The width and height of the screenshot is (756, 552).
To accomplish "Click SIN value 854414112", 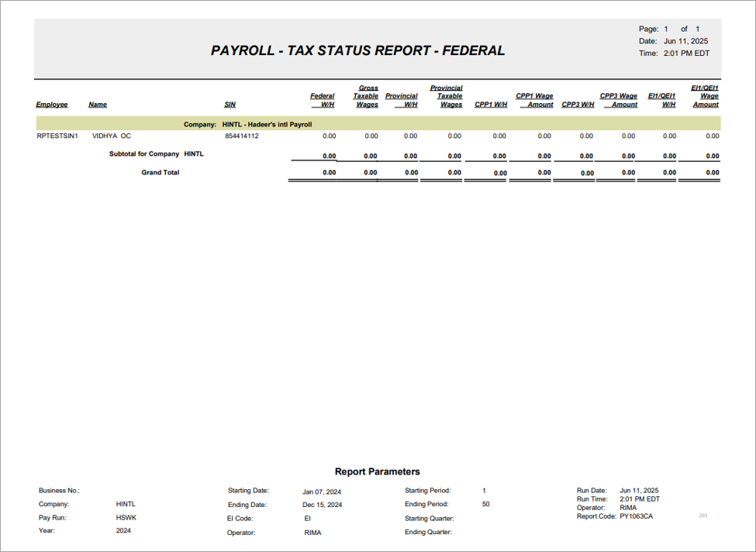I will click(x=242, y=136).
